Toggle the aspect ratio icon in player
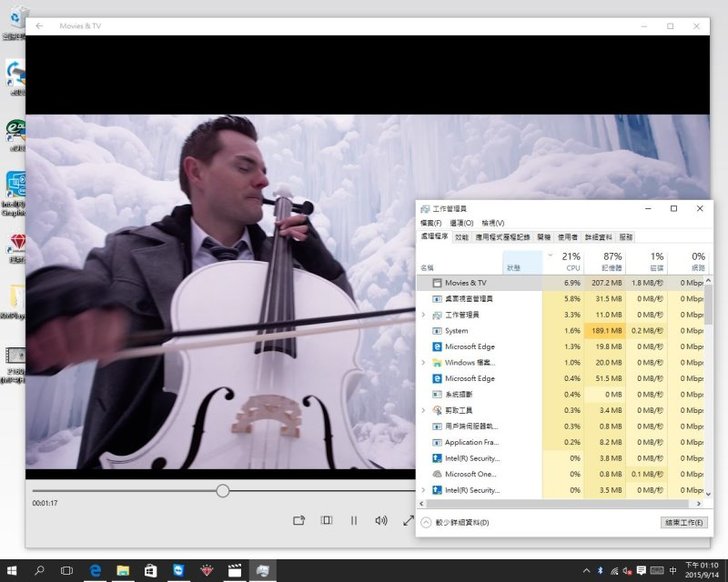Viewport: 728px width, 582px height. (x=326, y=520)
